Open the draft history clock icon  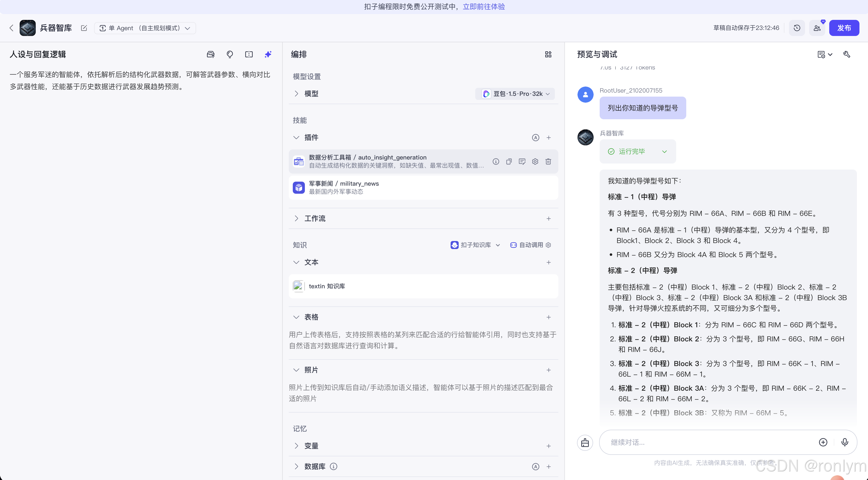tap(797, 28)
